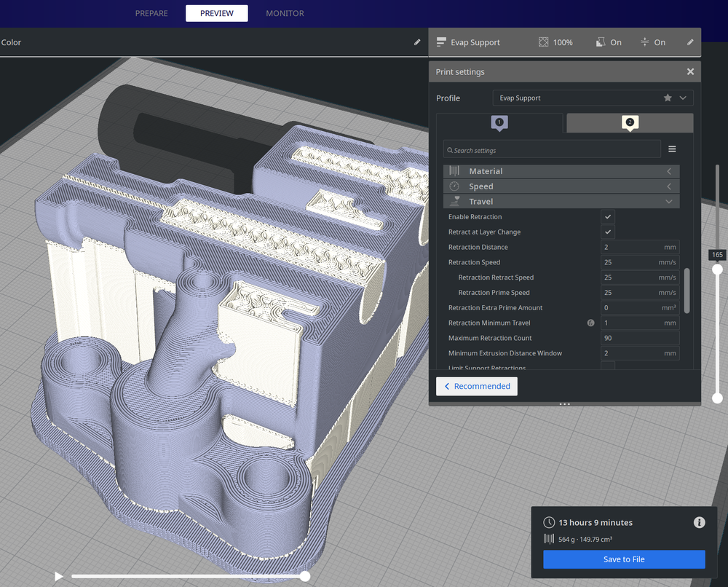Viewport: 728px width, 587px height.
Task: Uncheck the Enable Retraction checkbox
Action: [x=607, y=216]
